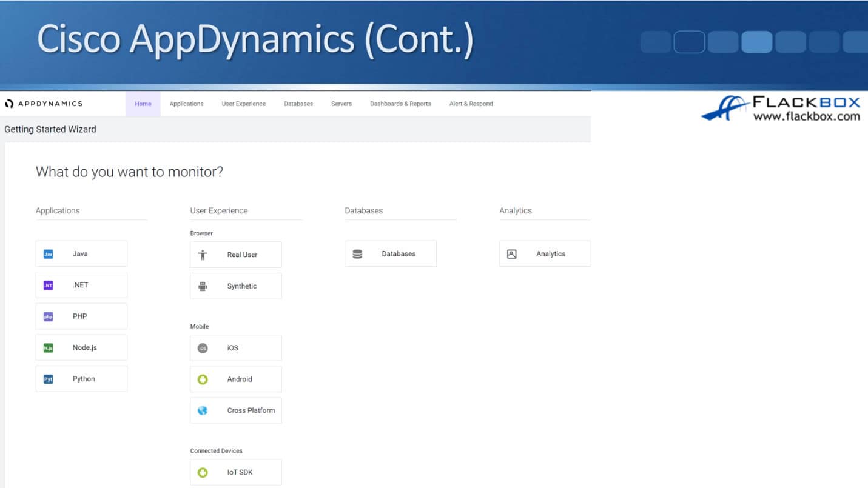Choose the Node.js icon
This screenshot has height=488, width=868.
click(49, 348)
